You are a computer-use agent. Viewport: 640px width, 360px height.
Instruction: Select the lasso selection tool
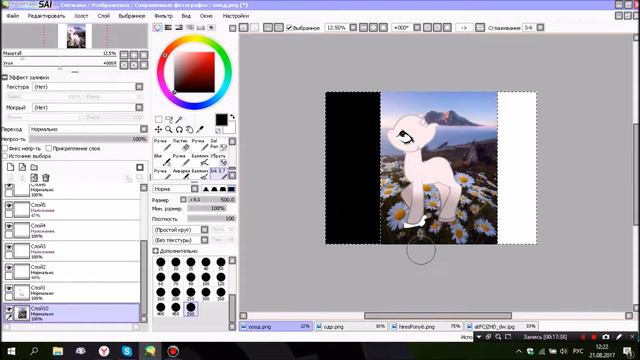coord(169,119)
